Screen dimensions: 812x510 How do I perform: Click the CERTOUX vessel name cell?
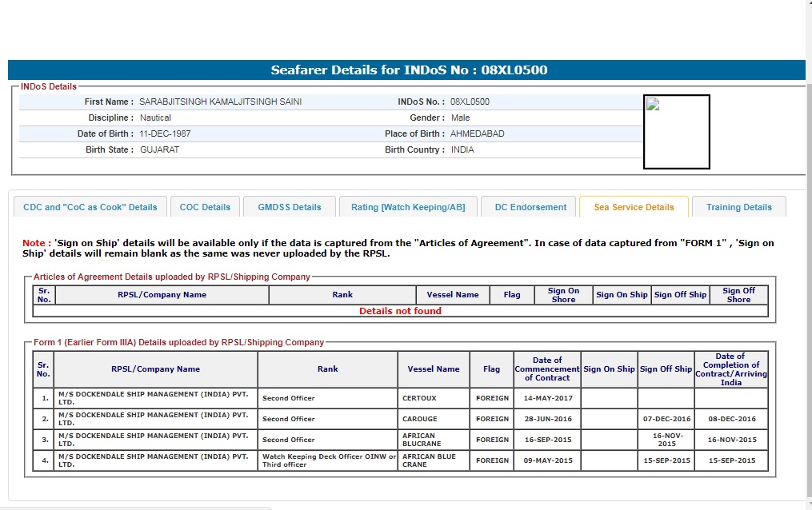tap(420, 398)
